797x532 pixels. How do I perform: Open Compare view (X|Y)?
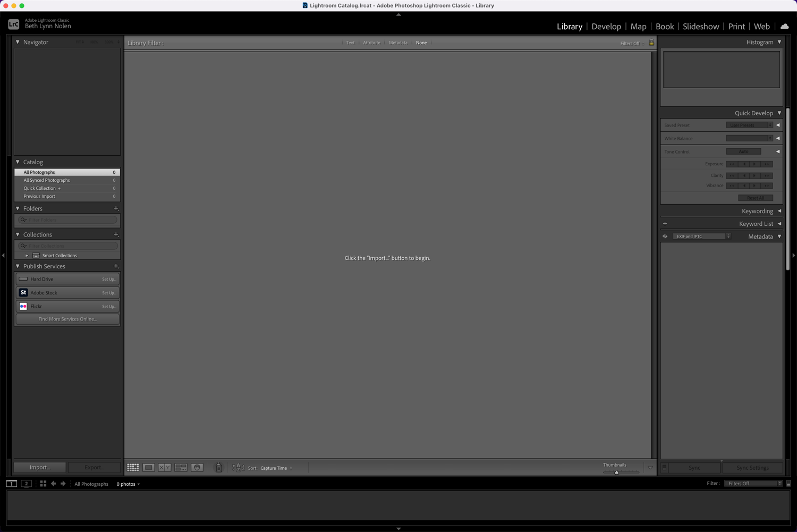coord(165,468)
